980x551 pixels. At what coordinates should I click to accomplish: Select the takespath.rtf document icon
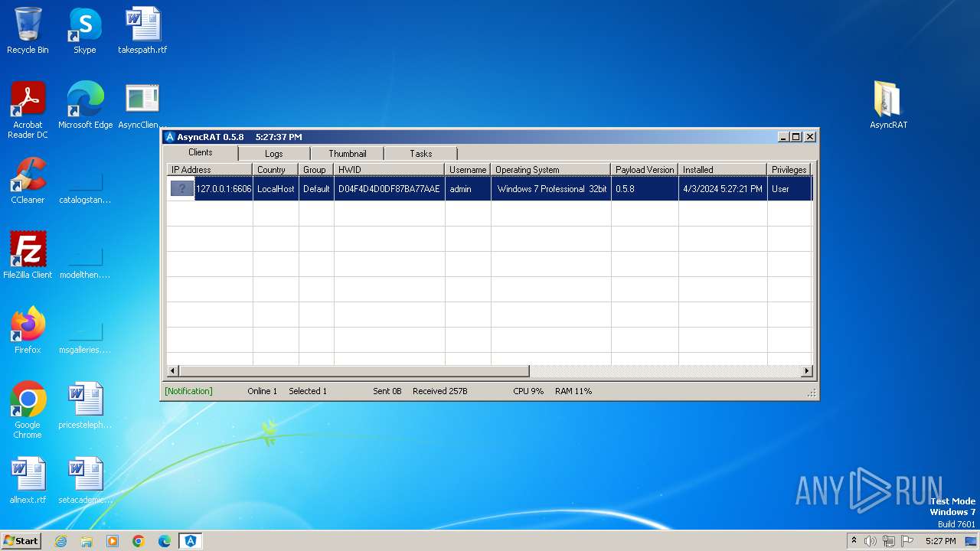point(142,31)
